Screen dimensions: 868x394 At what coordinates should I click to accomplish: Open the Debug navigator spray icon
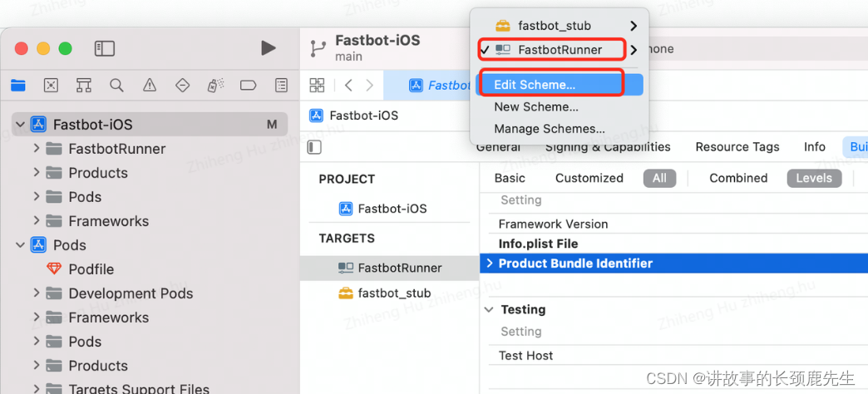[x=215, y=86]
